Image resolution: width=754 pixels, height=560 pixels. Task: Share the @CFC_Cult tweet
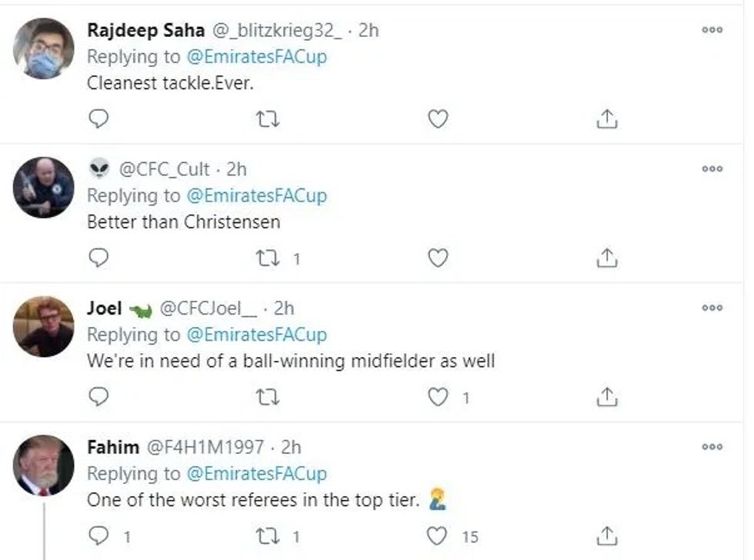[608, 258]
